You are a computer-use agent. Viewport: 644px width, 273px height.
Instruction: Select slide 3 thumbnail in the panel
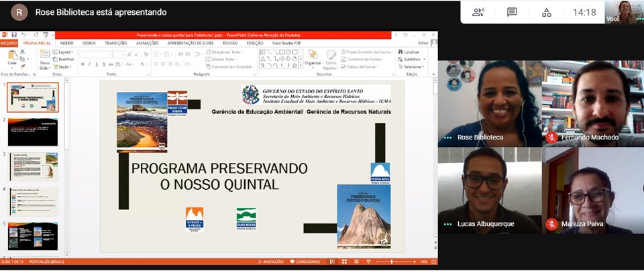33,166
